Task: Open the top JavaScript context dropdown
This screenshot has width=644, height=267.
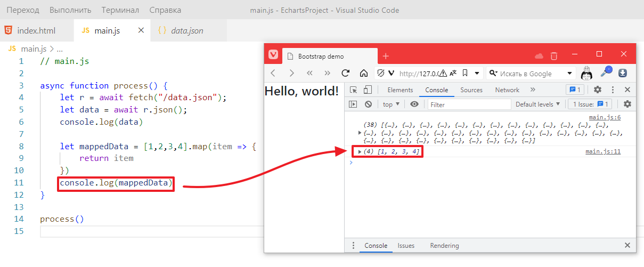Action: pos(390,104)
